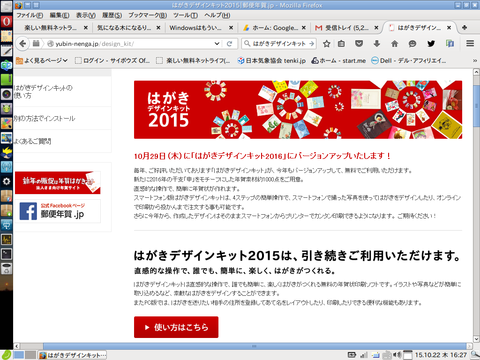Click the network signal tray icon
This screenshot has height=360, width=480.
tap(364, 355)
